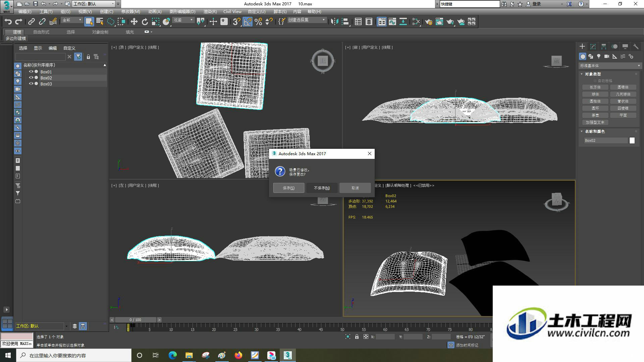Viewport: 644px width, 362px height.
Task: Switch to the 自由形式 ribbon tab
Action: 41,32
